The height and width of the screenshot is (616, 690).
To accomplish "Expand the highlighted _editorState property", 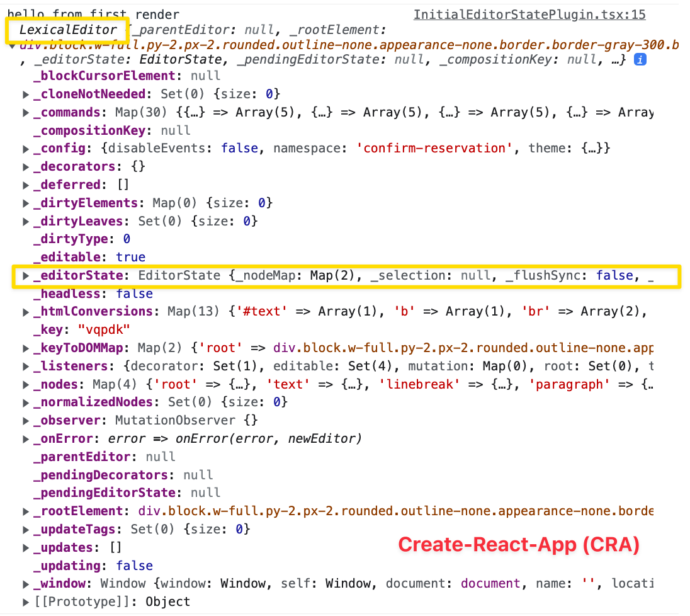I will point(25,275).
